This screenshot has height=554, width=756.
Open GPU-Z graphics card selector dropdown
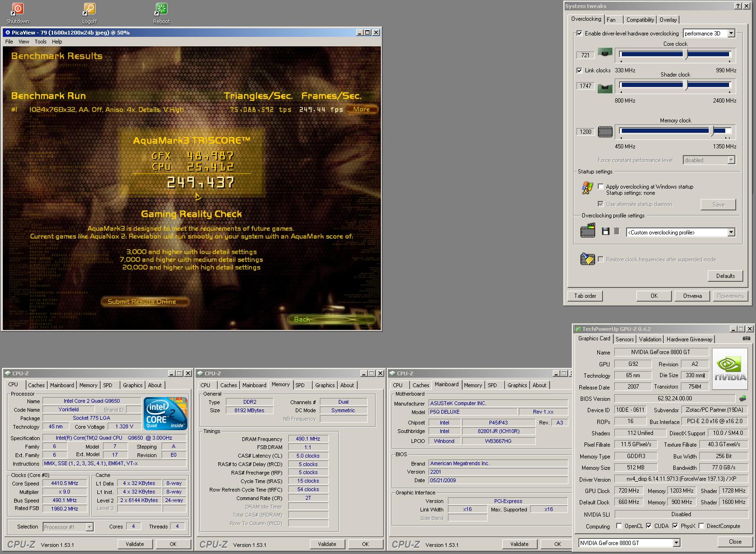pos(676,543)
